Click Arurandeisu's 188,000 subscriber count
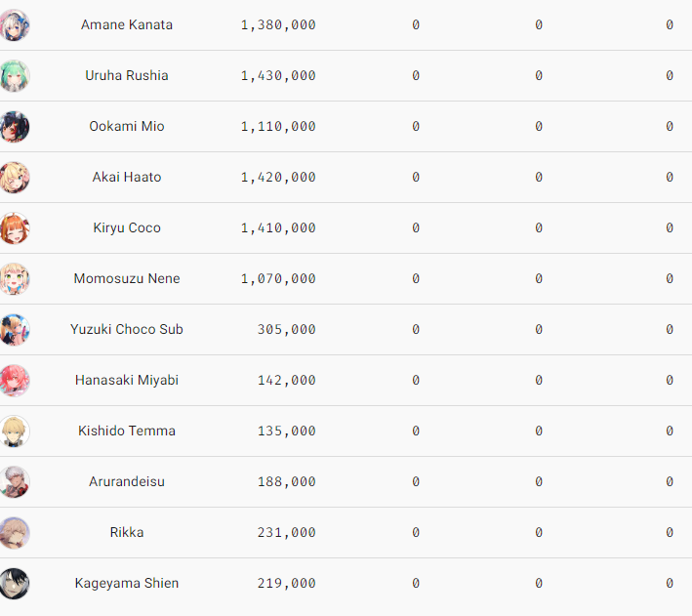Screen dimensions: 692x616 pos(287,482)
